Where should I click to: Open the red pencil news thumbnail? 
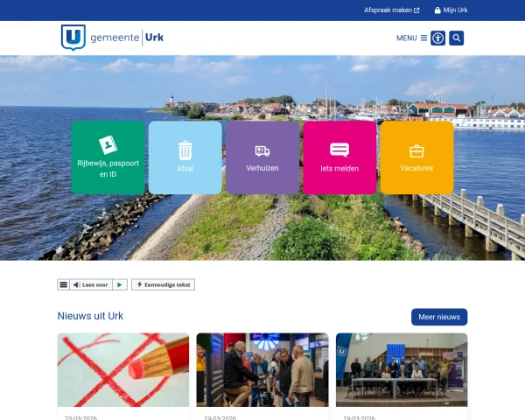point(123,369)
